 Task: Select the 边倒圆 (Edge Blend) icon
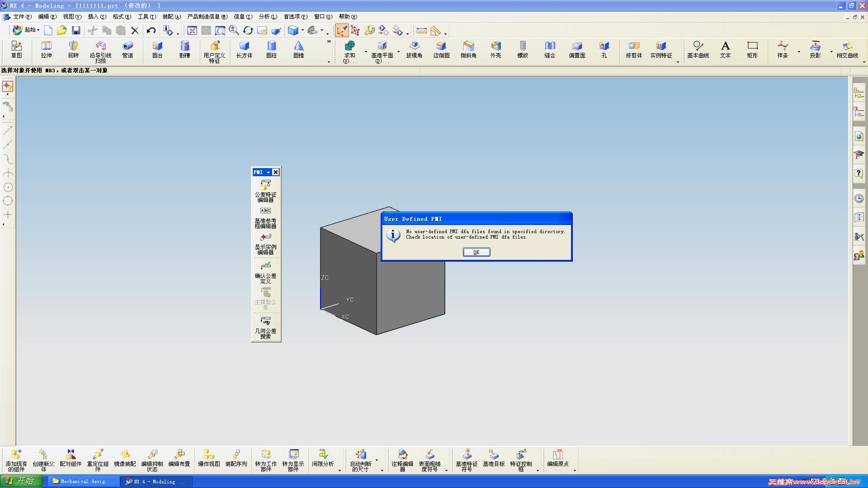coord(441,46)
